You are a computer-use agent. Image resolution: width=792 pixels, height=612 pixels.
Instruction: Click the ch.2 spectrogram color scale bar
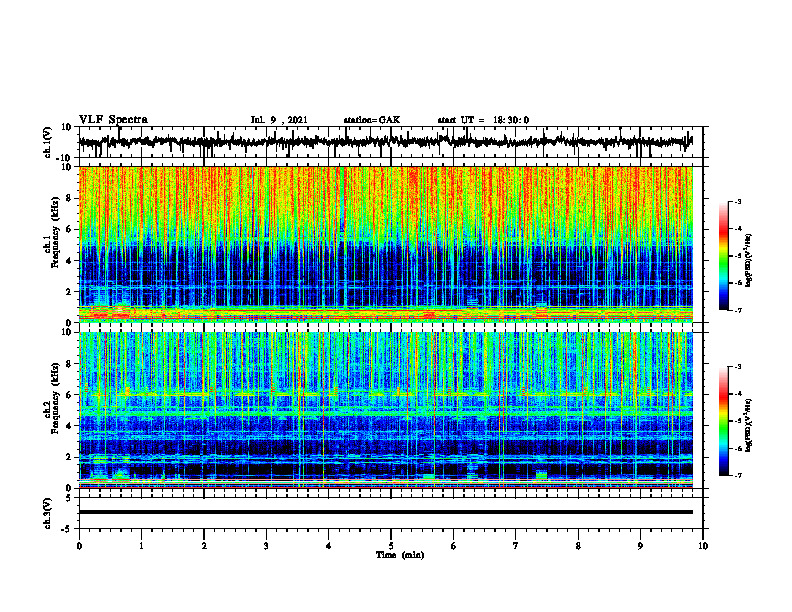(x=723, y=421)
